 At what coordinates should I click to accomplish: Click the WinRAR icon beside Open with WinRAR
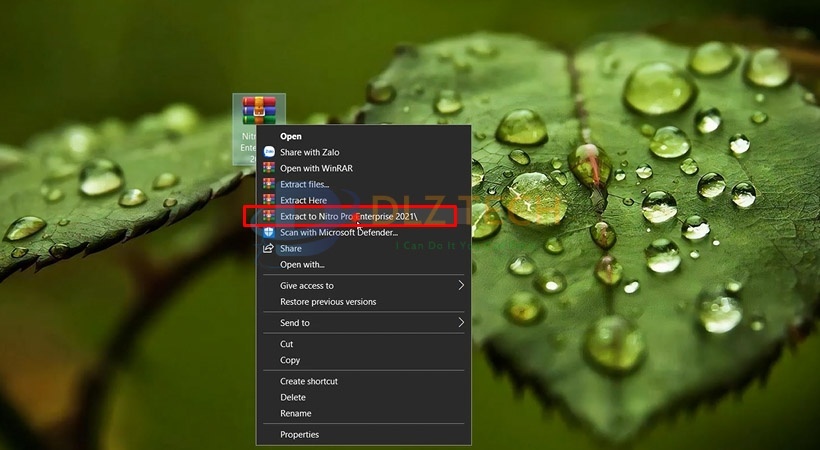tap(269, 168)
